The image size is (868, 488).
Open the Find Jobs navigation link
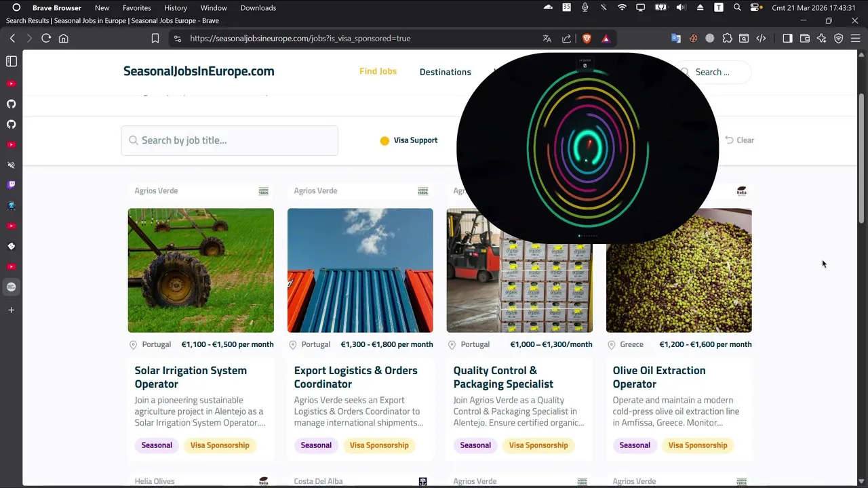click(x=378, y=71)
